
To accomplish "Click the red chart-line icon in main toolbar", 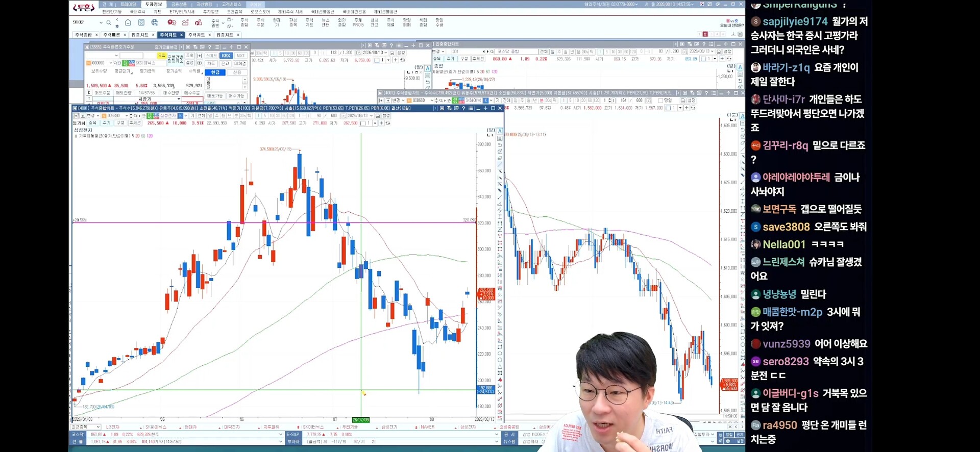I will tap(185, 22).
